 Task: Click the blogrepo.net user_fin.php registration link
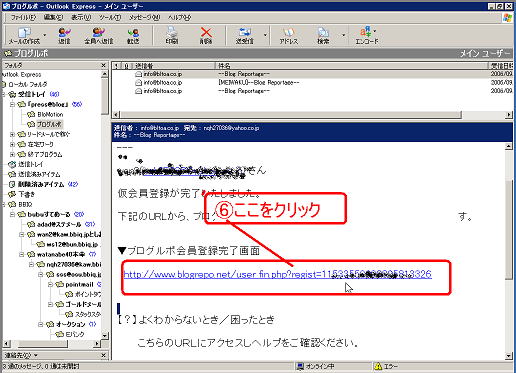tap(278, 274)
